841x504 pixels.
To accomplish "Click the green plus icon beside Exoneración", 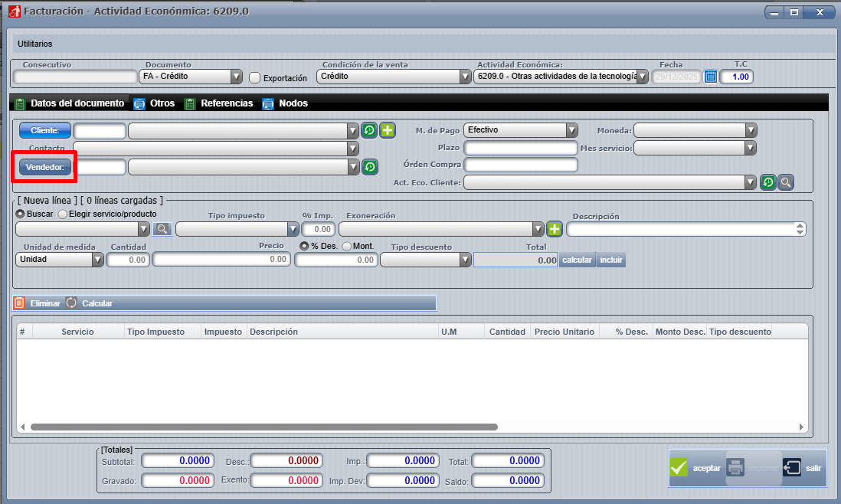I will [553, 228].
